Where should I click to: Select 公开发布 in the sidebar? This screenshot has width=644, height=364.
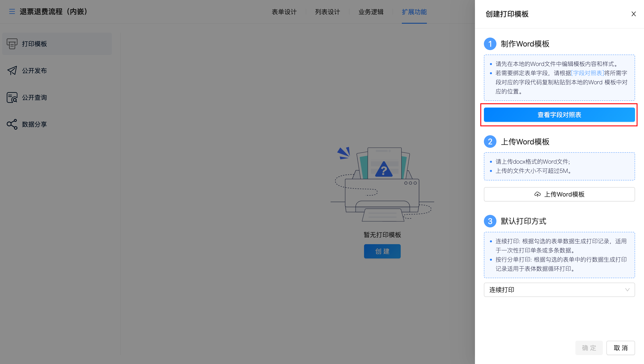57,70
